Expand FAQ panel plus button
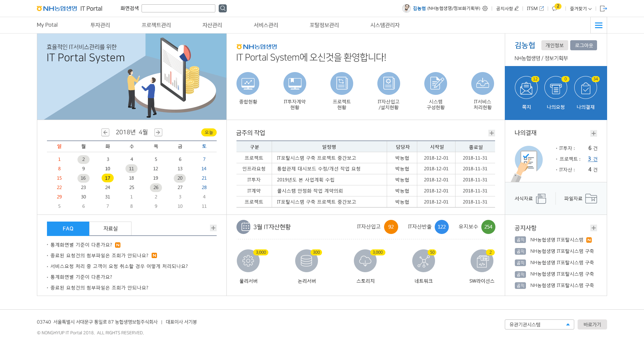The width and height of the screenshot is (644, 362). click(x=213, y=228)
